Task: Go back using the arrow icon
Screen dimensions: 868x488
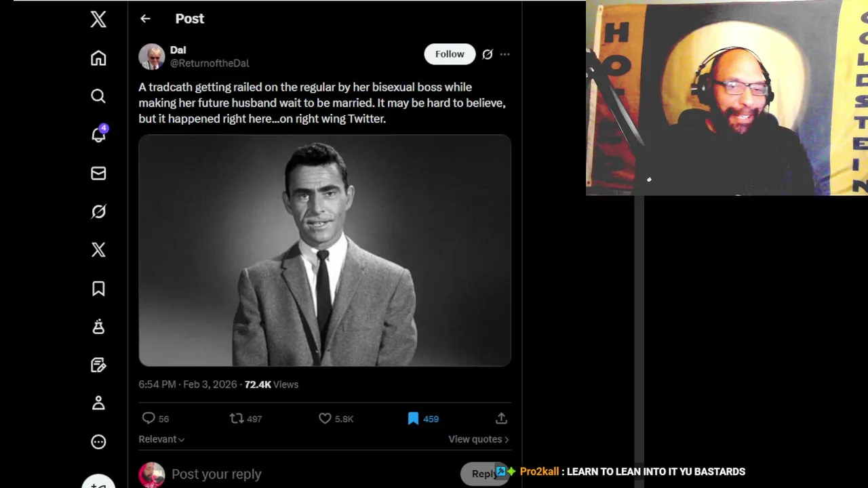Action: point(145,19)
